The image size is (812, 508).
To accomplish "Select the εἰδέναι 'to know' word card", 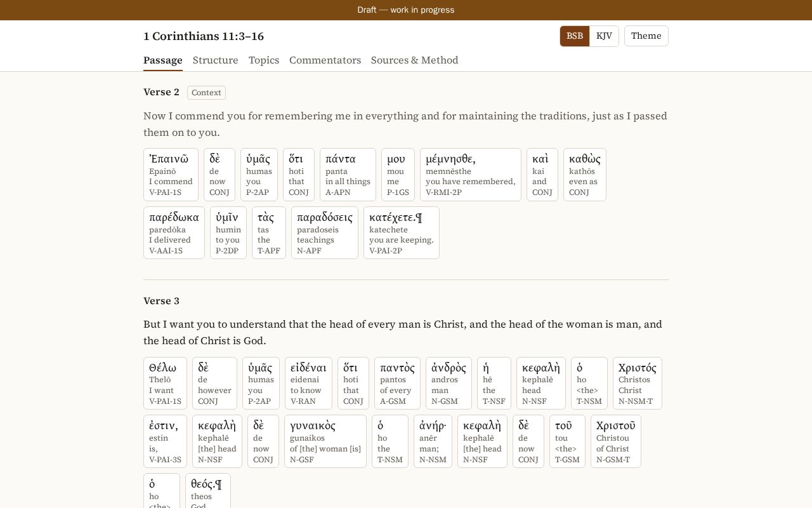I will click(x=308, y=384).
